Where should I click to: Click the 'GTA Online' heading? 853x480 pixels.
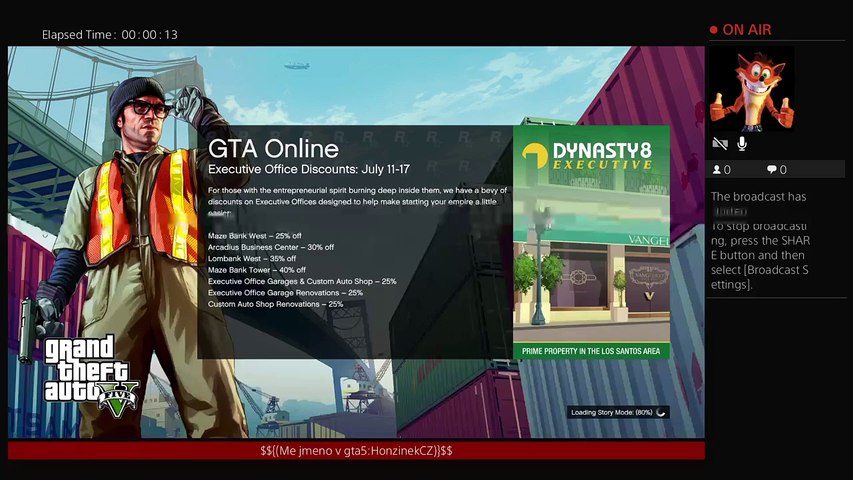click(x=273, y=149)
